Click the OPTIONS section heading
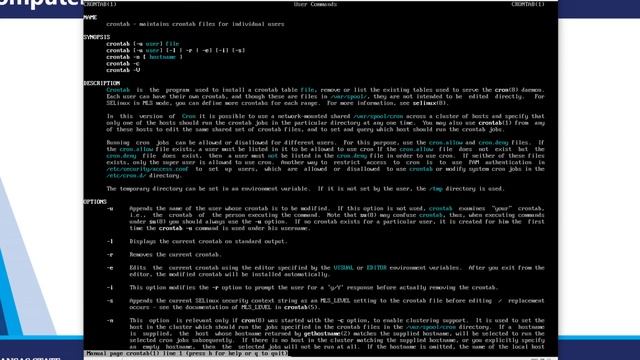The width and height of the screenshot is (640, 360). [x=95, y=202]
